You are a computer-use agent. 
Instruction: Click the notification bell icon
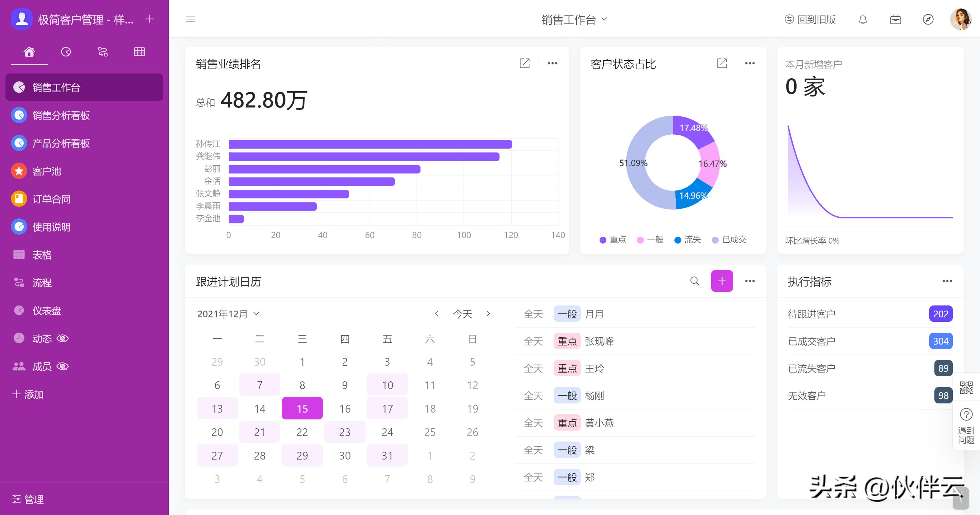[x=863, y=19]
